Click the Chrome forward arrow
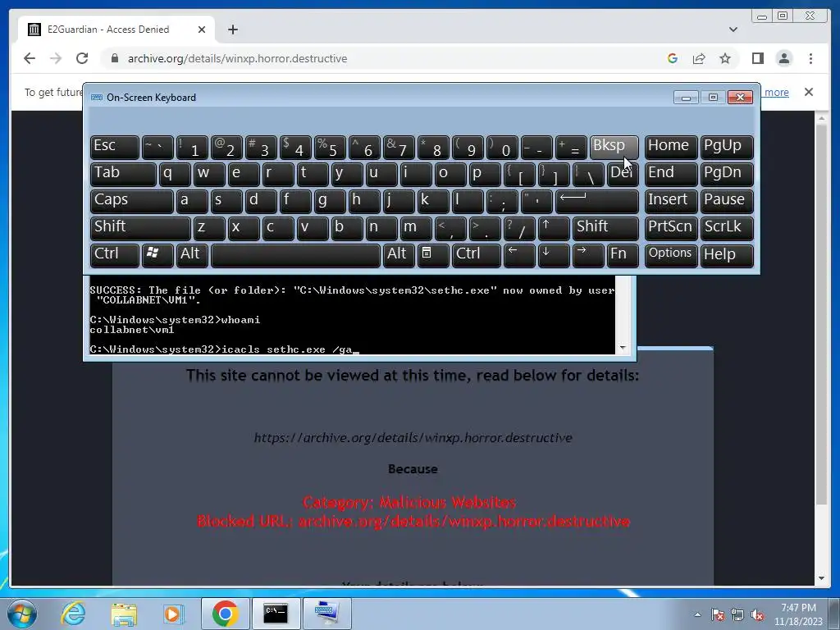 (56, 58)
